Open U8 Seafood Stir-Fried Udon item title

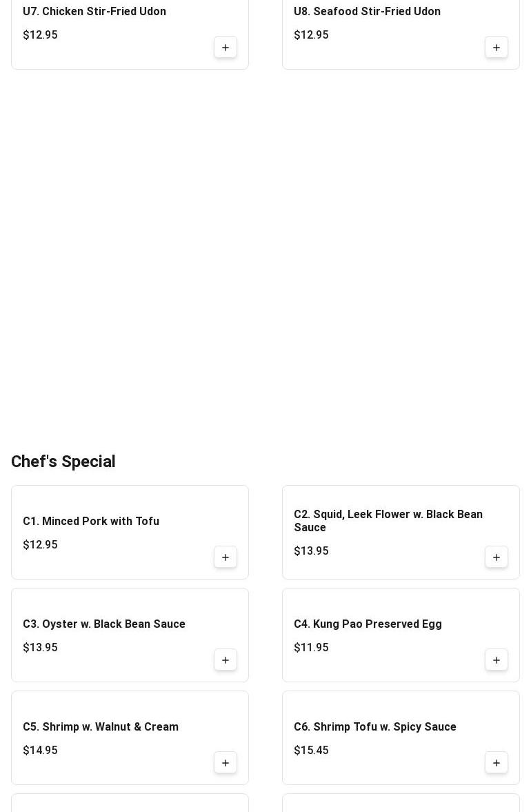pyautogui.click(x=367, y=11)
